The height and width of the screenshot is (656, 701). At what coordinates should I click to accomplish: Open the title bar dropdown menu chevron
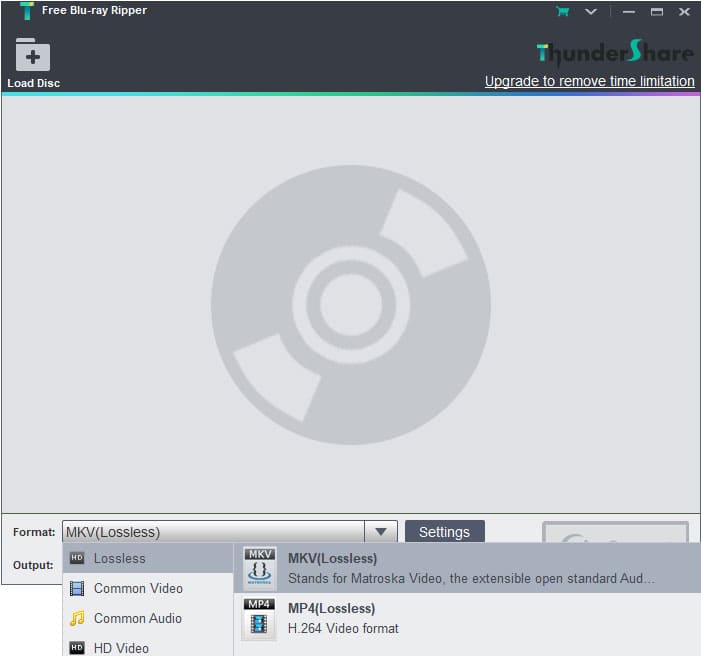pyautogui.click(x=591, y=12)
